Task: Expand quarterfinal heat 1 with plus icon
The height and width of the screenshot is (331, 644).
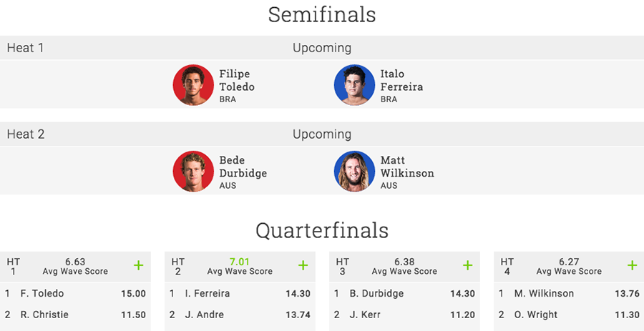Action: click(138, 266)
